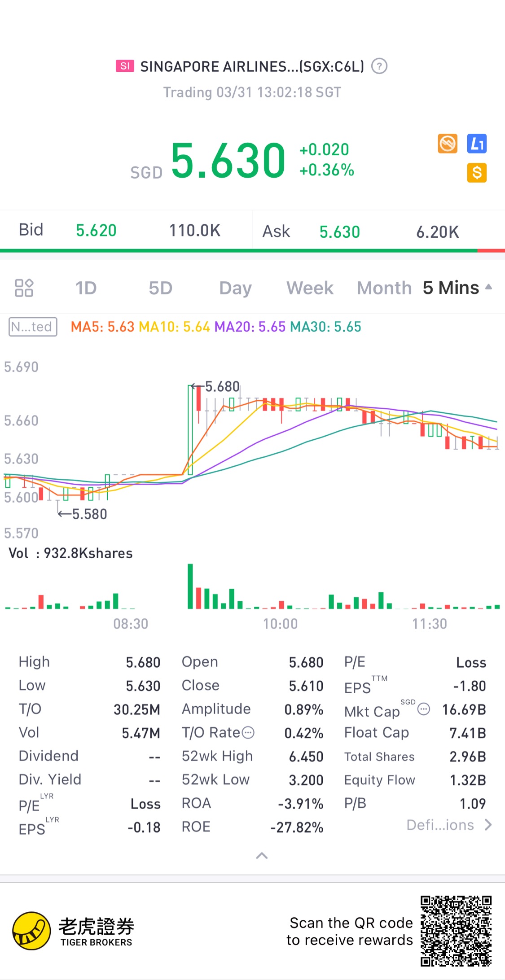Tap the Mkt Cap value 16.69B
The height and width of the screenshot is (980, 505).
tap(464, 709)
